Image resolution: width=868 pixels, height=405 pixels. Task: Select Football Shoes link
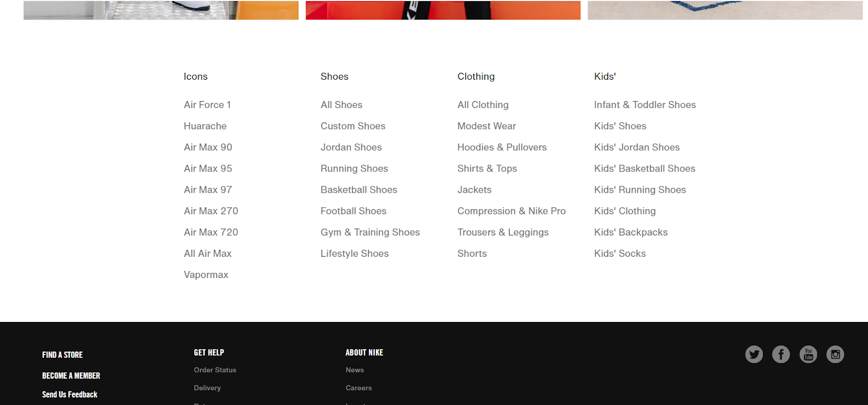click(353, 211)
